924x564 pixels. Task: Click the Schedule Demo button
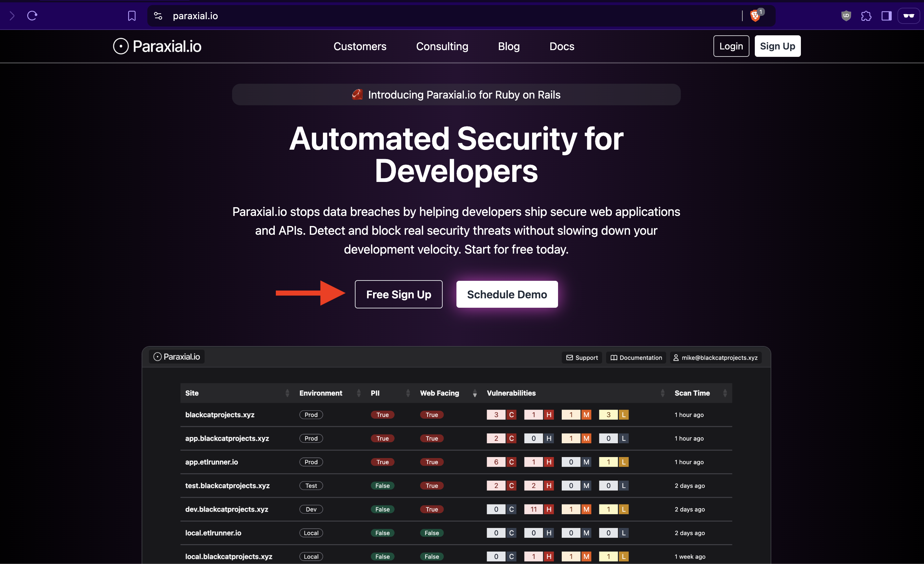507,294
